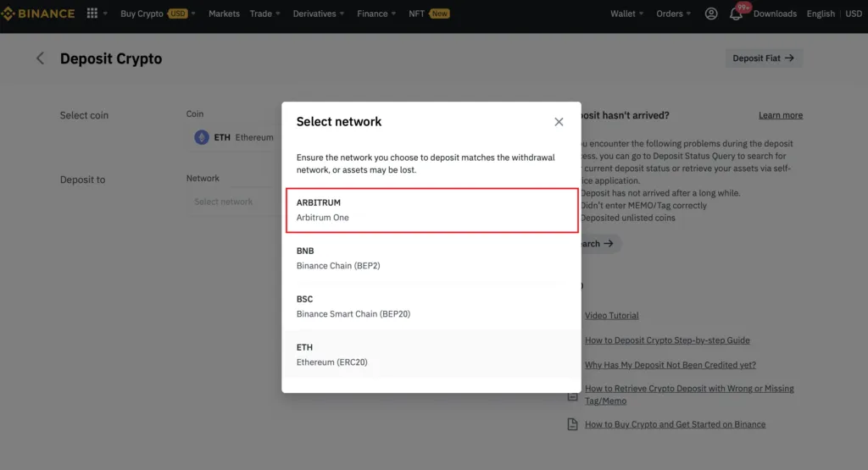The width and height of the screenshot is (868, 470).
Task: Select the BNB Binance Chain (BEP2) network
Action: coord(431,258)
